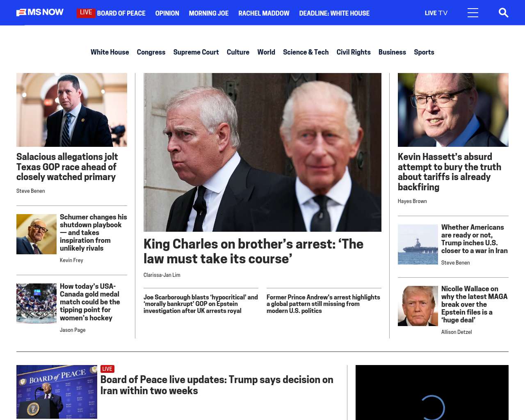This screenshot has height=420, width=525.
Task: Click the red LIVE badge in header
Action: [86, 13]
